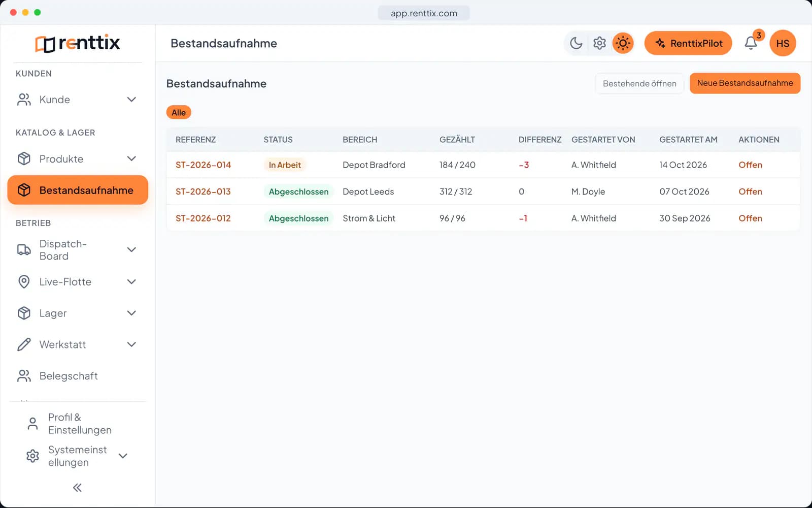Click the GESTARTET AM column header
The image size is (812, 508).
click(688, 140)
